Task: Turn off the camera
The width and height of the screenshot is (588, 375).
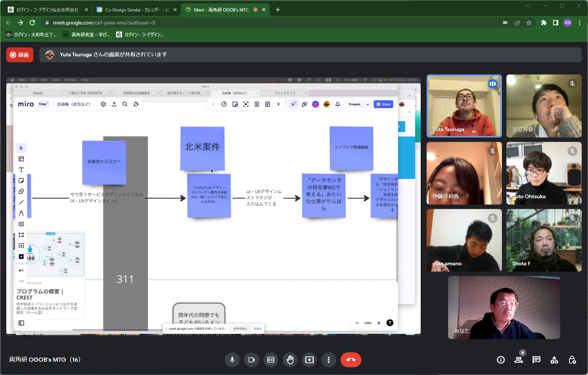Action: click(252, 360)
